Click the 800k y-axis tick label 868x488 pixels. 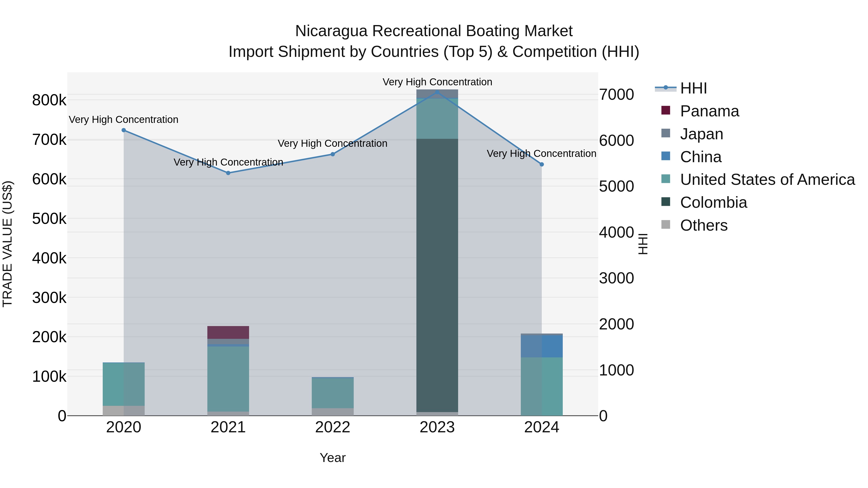[x=49, y=100]
